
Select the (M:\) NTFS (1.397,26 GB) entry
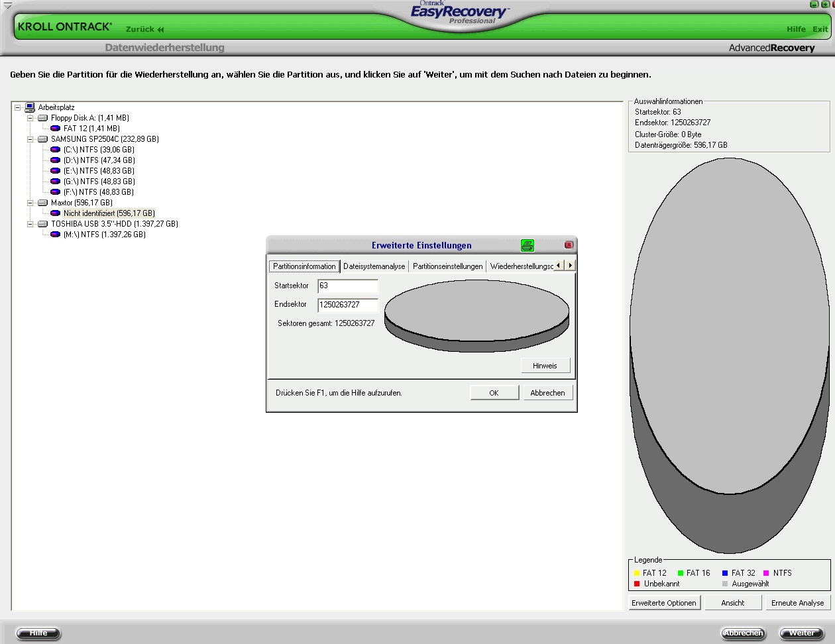click(105, 235)
